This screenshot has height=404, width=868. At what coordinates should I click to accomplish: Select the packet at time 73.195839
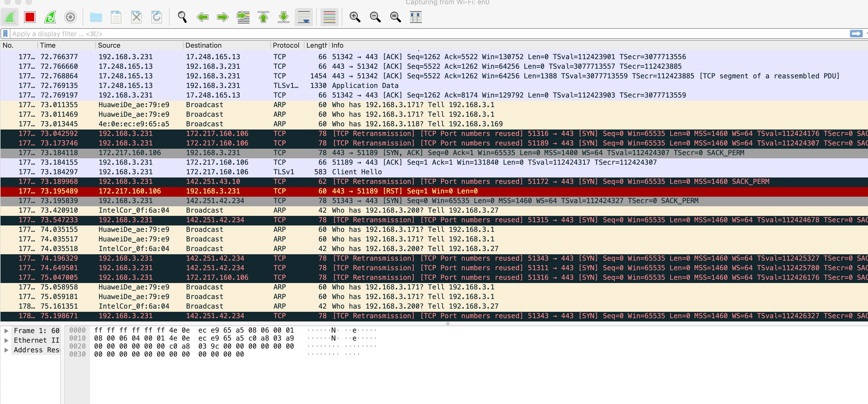[x=434, y=201]
